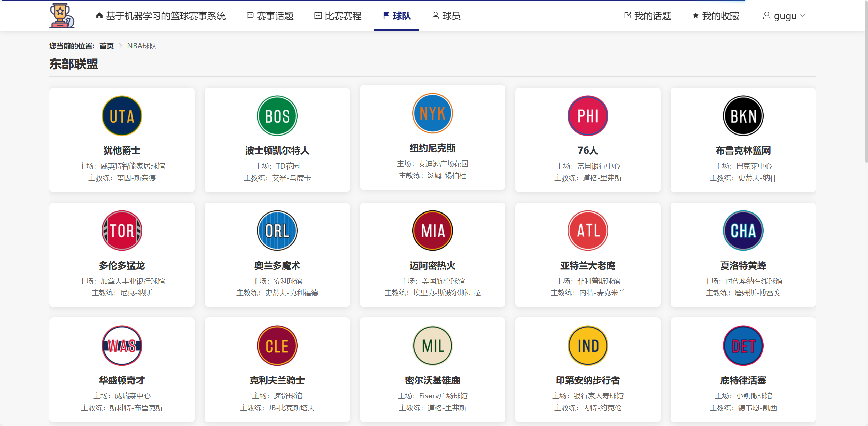Click text 主教练: 德韦恩-凯西
Viewport: 868px width, 426px height.
743,408
